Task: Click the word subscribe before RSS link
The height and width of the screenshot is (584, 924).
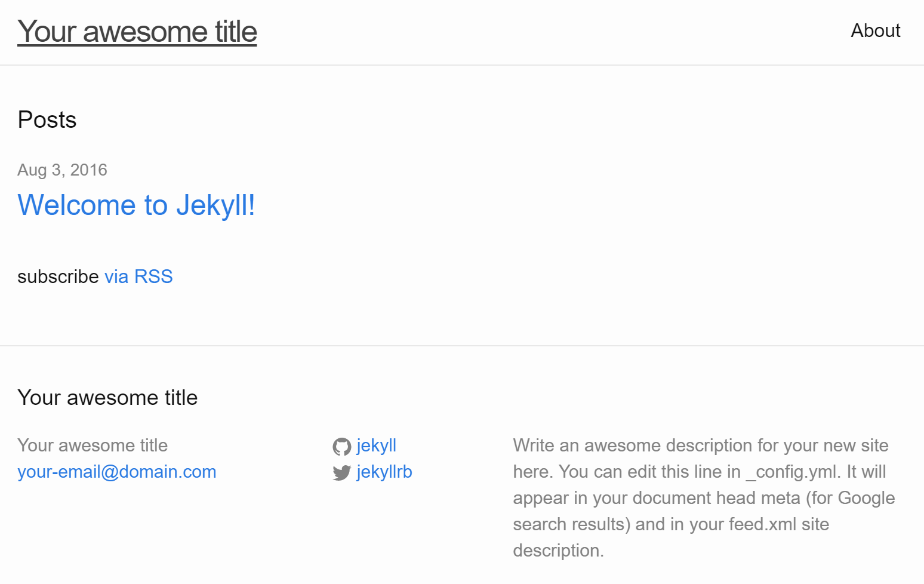Action: [x=58, y=276]
